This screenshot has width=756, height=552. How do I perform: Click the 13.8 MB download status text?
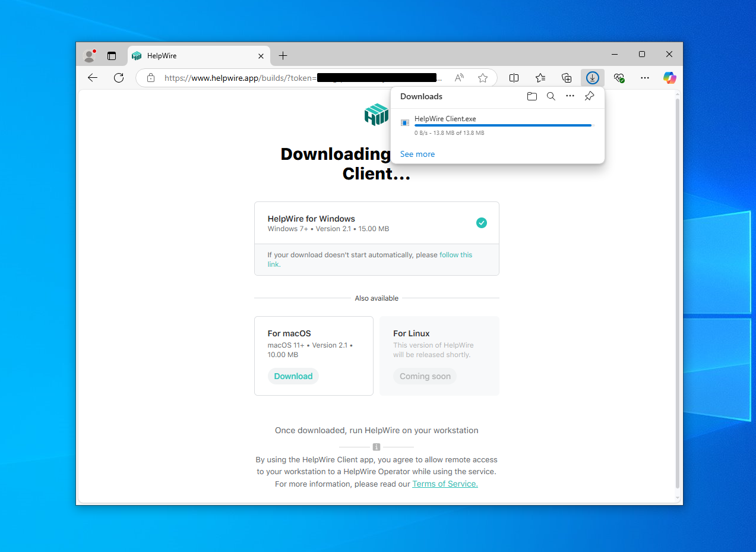point(450,133)
